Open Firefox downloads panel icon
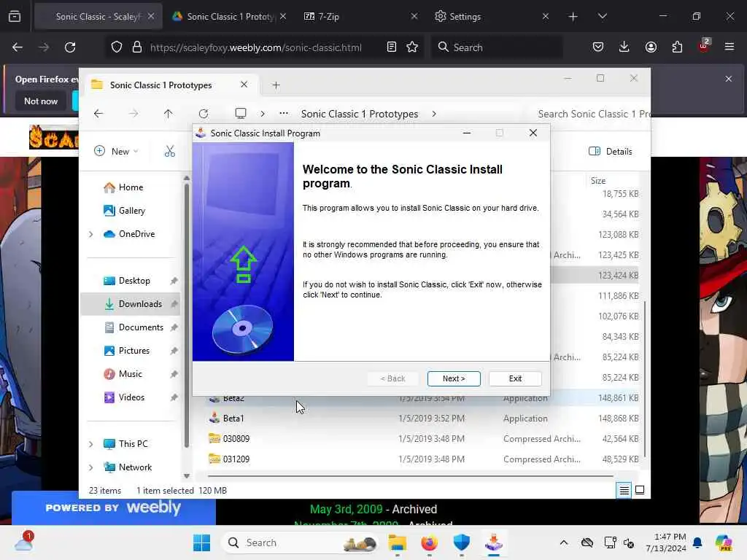The image size is (747, 560). tap(624, 47)
